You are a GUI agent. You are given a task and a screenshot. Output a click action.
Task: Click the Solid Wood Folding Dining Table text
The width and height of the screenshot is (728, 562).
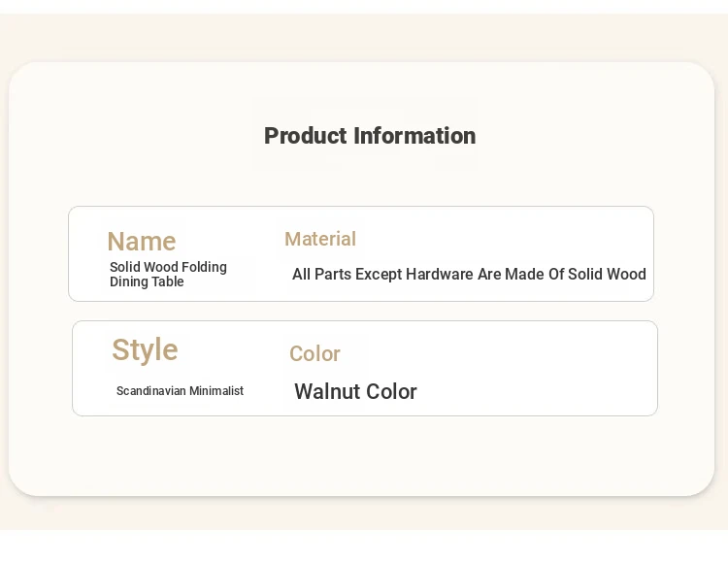pos(168,274)
